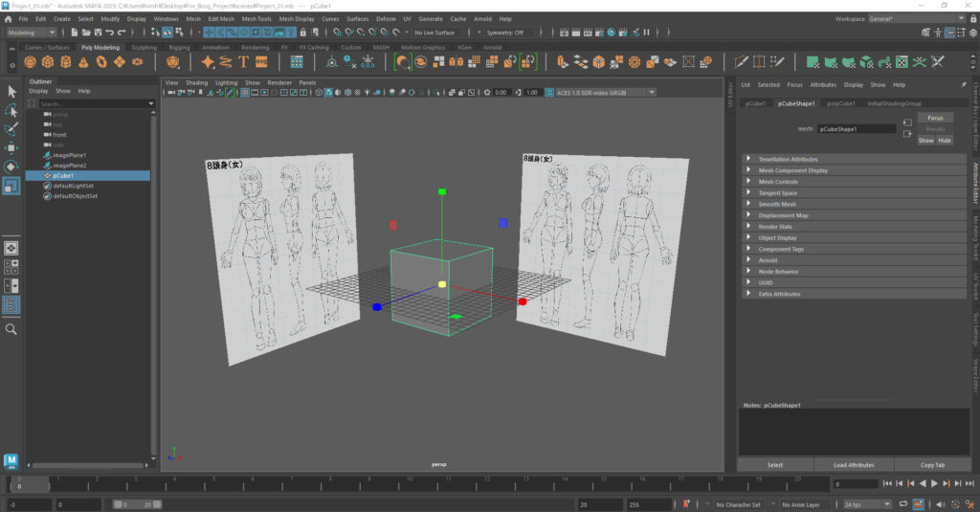Create a polygon cylinder from the shelf
Viewport: 980px width, 512px height.
click(66, 62)
